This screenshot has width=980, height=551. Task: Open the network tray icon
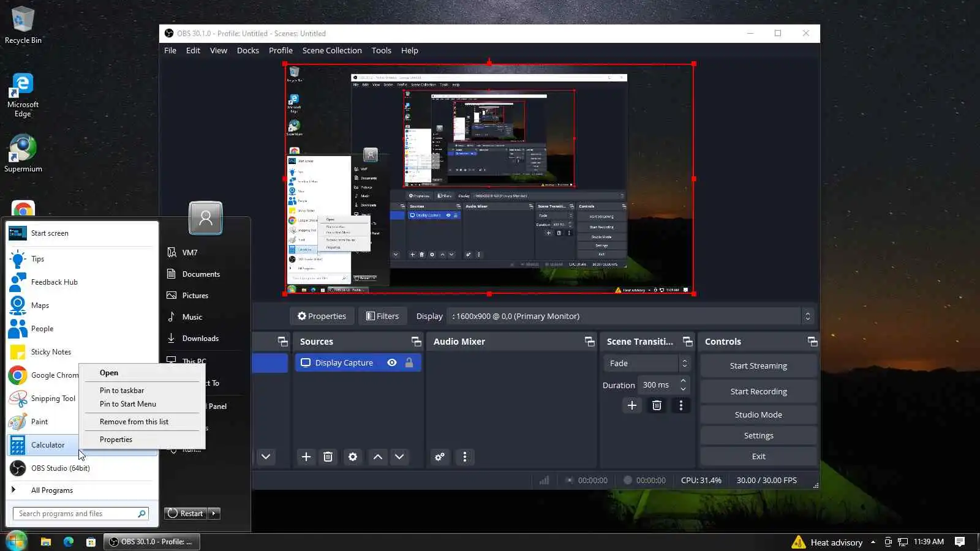click(x=903, y=542)
